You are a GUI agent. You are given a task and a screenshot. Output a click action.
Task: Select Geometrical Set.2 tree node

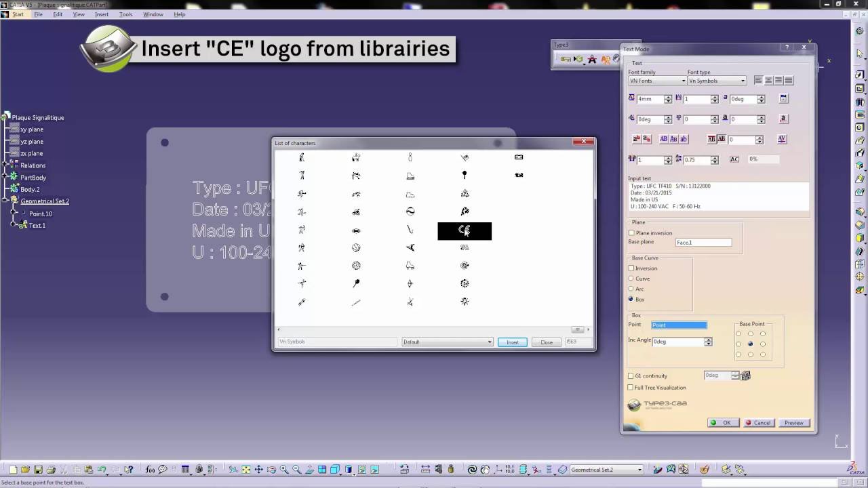pyautogui.click(x=45, y=201)
